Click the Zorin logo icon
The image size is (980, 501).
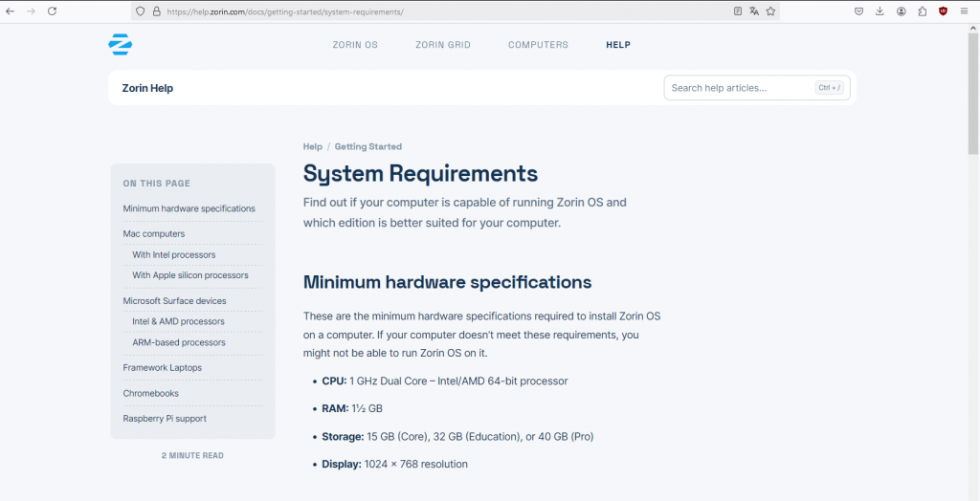(x=120, y=44)
